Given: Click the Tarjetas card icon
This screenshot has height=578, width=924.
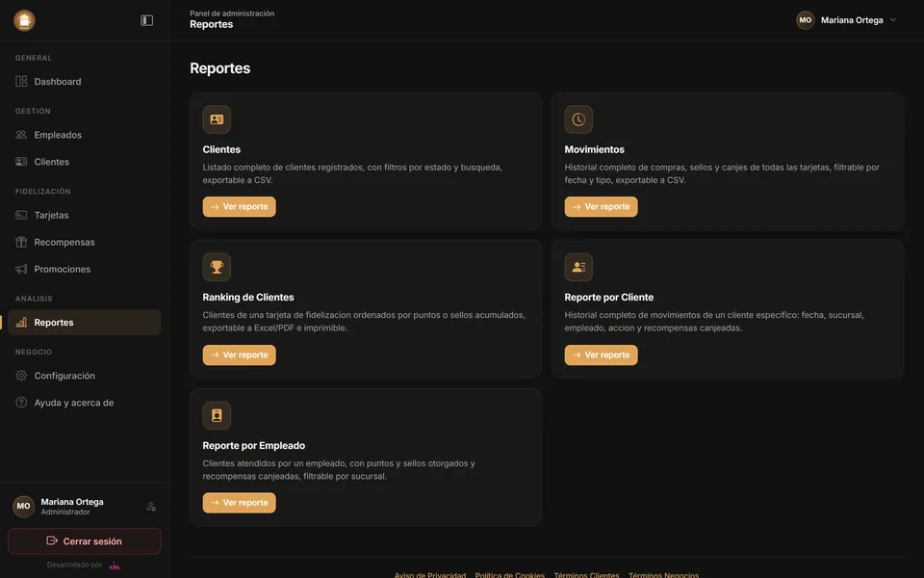Looking at the screenshot, I should coord(21,215).
